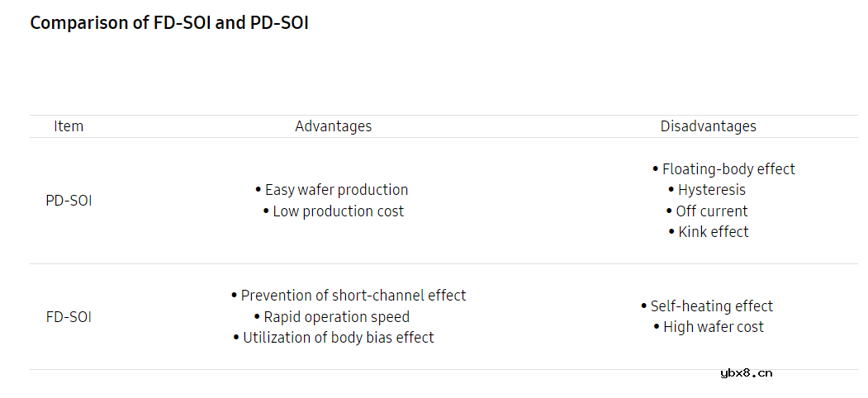
Task: Select the 'Advantages' column header
Action: (333, 126)
